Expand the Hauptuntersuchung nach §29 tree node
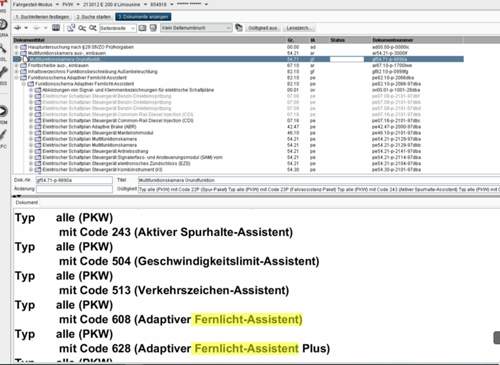Viewport: 500px width, 365px height. [x=16, y=47]
